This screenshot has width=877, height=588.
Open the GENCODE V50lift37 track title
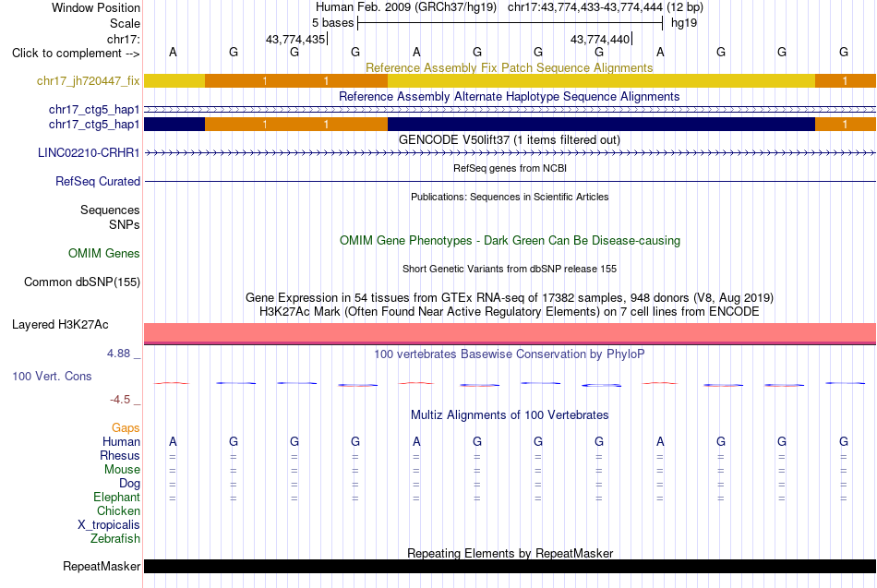coord(509,140)
